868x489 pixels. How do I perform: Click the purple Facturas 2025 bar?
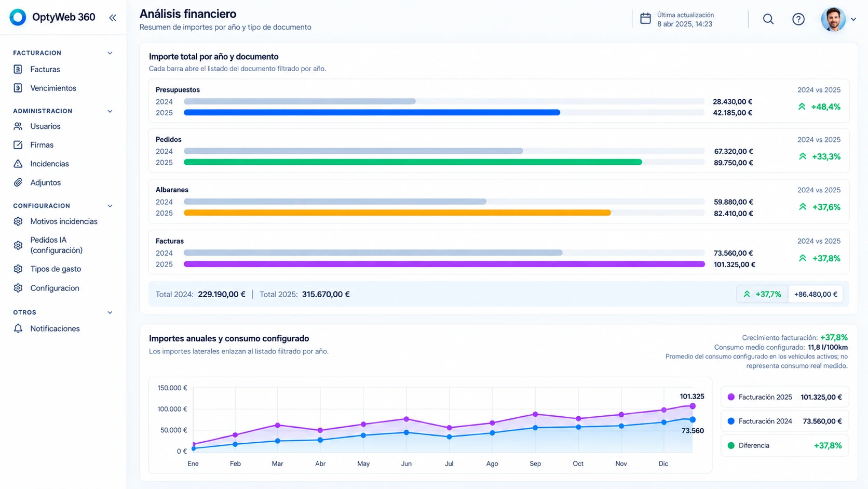coord(444,264)
